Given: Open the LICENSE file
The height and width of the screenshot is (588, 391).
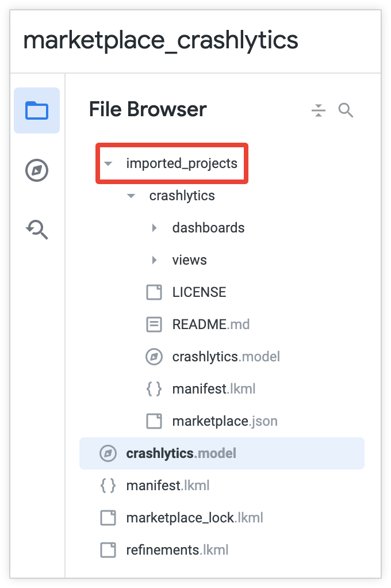Looking at the screenshot, I should (199, 292).
